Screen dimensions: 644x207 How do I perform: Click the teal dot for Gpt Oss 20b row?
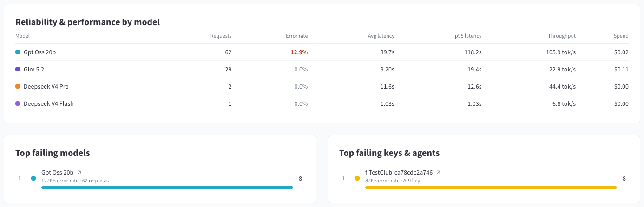(18, 52)
